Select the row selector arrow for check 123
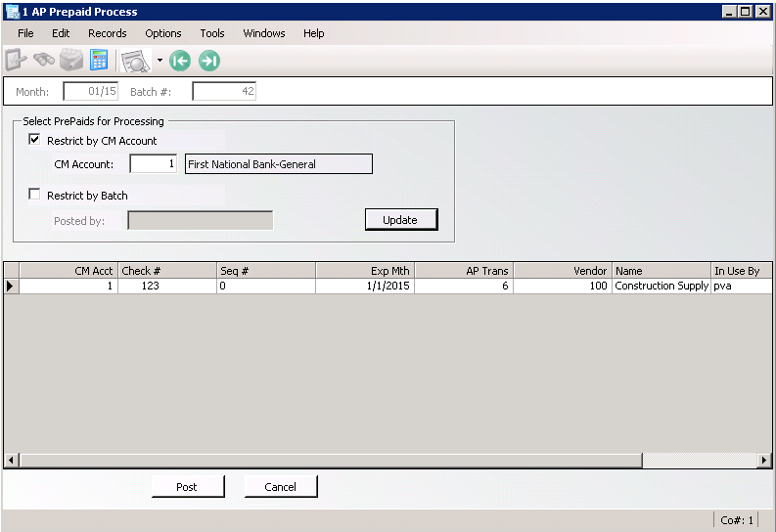Viewport: 776px width, 532px height. pos(11,286)
